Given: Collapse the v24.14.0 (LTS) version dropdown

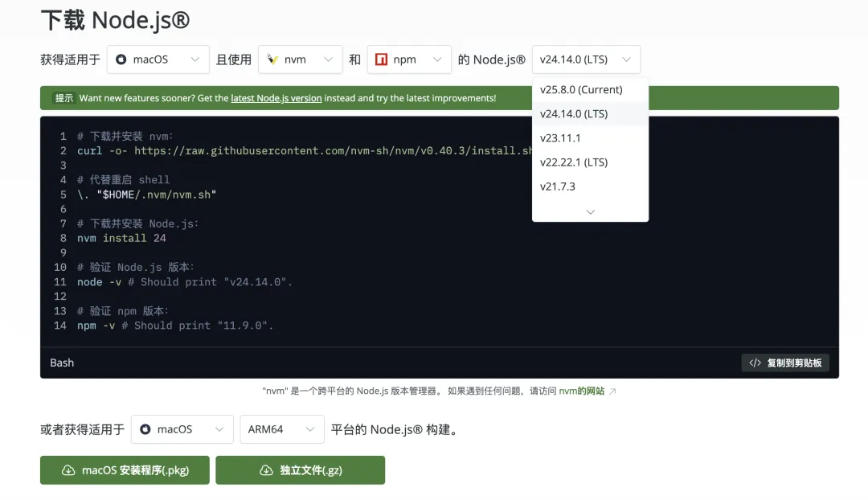Looking at the screenshot, I should 586,59.
